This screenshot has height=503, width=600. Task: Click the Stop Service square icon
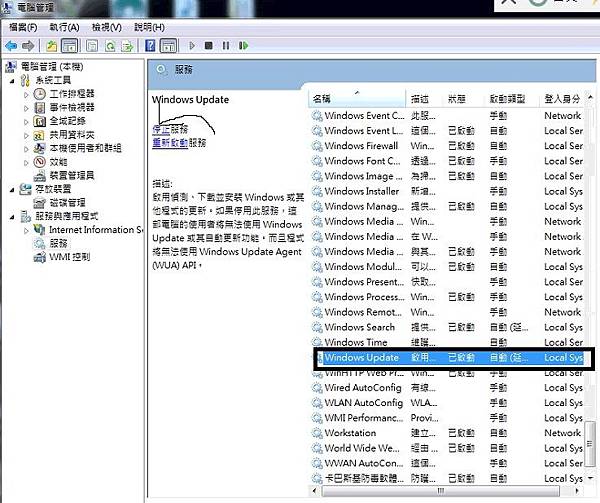(x=209, y=46)
